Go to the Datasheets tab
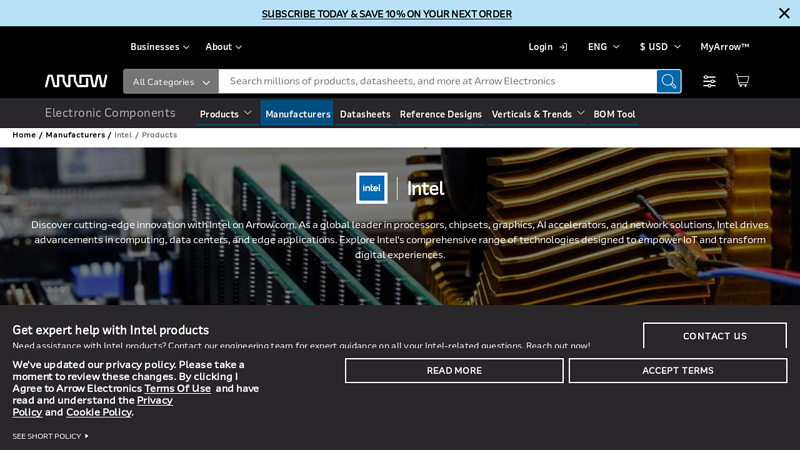This screenshot has width=800, height=450. coord(365,114)
